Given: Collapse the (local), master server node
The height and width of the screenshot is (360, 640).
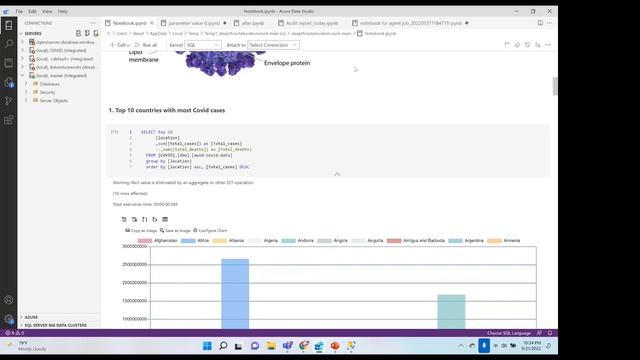Looking at the screenshot, I should (x=22, y=76).
